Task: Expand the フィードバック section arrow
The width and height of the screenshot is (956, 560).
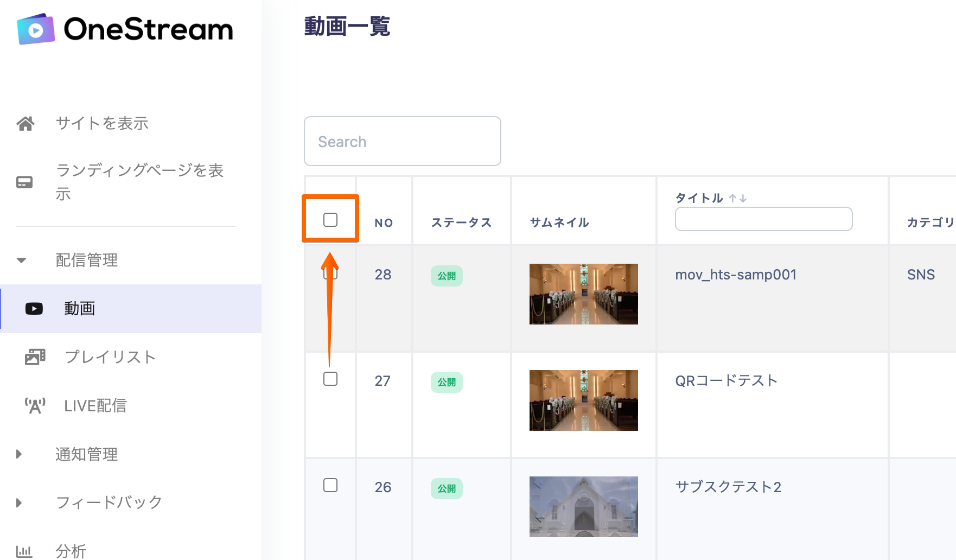Action: pos(20,502)
